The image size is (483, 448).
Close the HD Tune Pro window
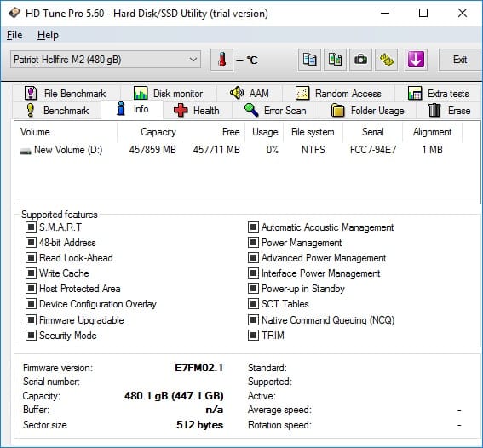[463, 14]
